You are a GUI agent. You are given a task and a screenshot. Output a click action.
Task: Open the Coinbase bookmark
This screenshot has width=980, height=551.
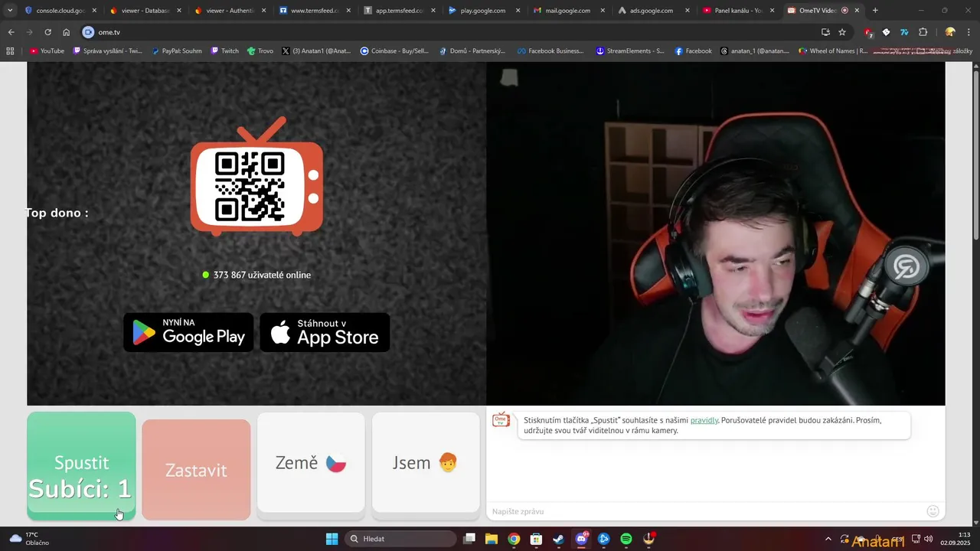[394, 51]
